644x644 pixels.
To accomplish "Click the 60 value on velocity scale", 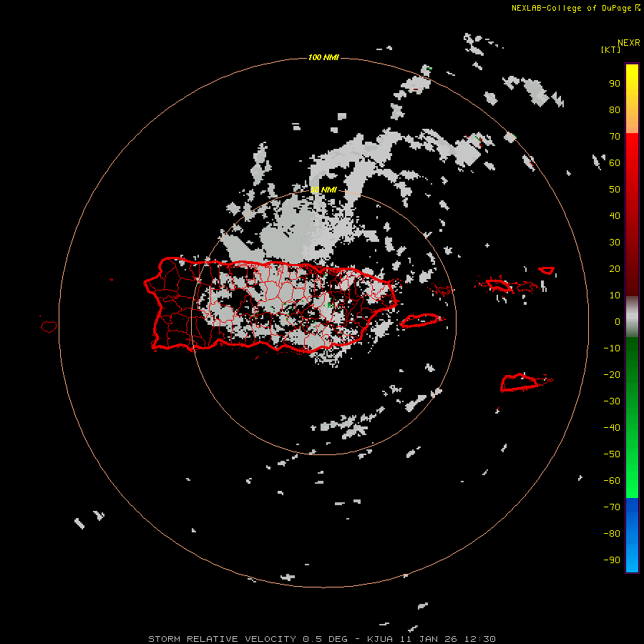I will pyautogui.click(x=615, y=162).
